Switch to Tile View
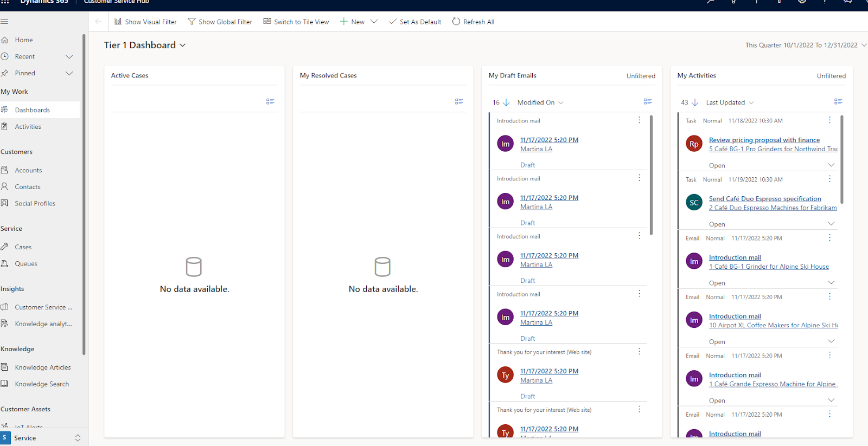The height and width of the screenshot is (446, 868). [x=296, y=22]
